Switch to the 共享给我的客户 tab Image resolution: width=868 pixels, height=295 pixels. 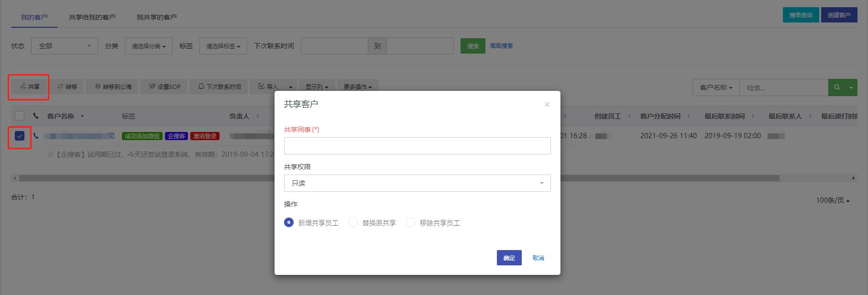(x=92, y=17)
